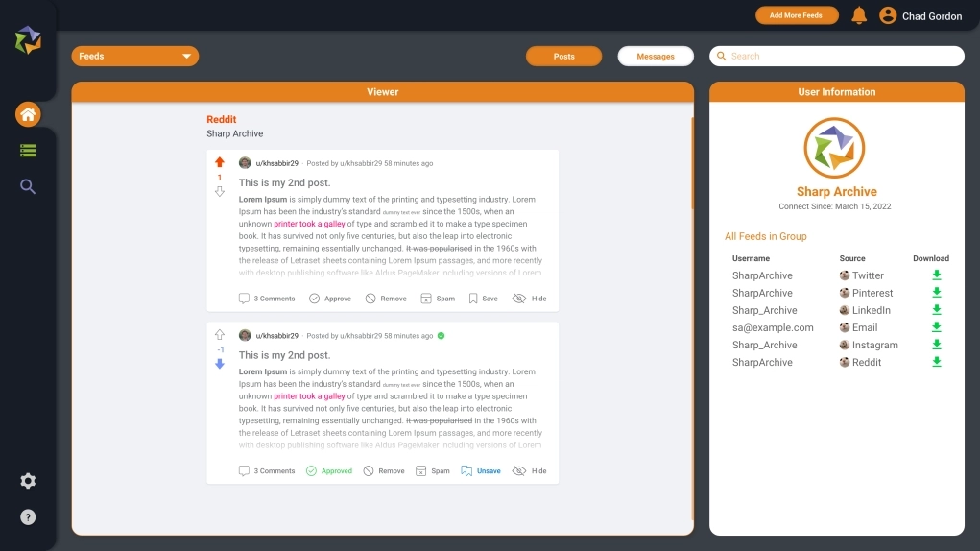
Task: Open the Chad Gordon user menu
Action: click(x=920, y=15)
